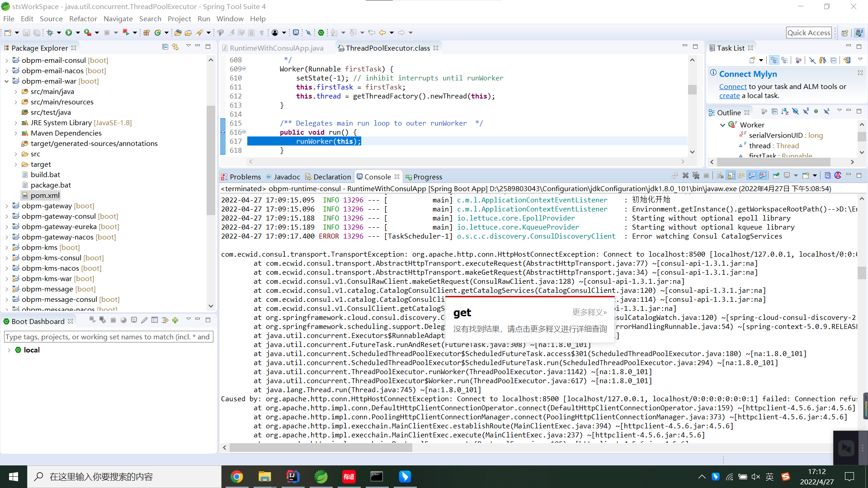Add a new Boot Dashboard target (green plus)

175,320
